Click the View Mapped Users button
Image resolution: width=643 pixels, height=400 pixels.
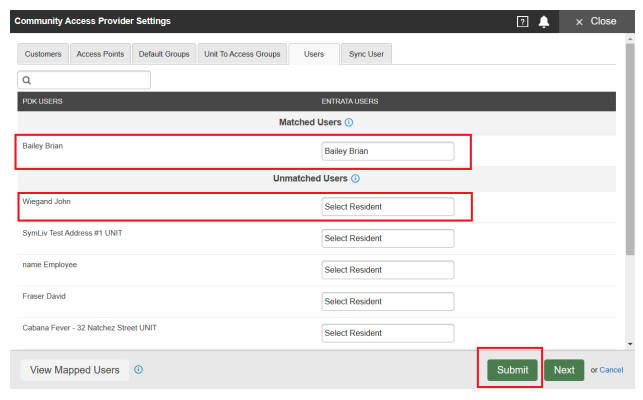point(75,370)
